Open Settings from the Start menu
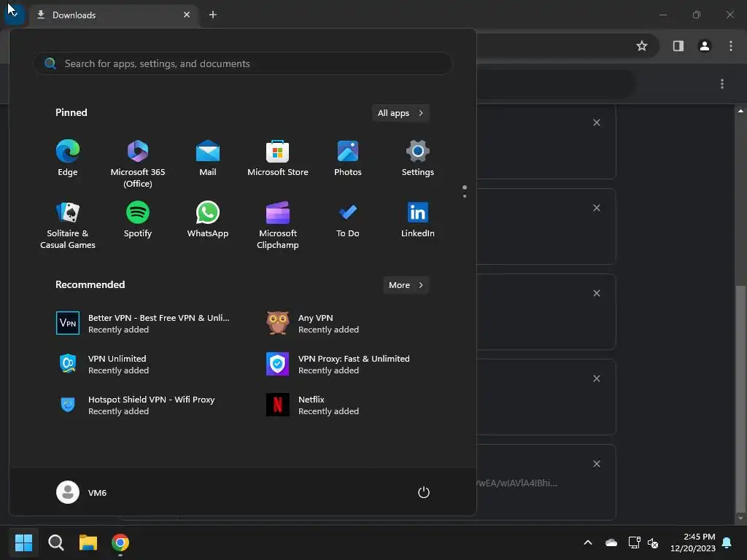 point(418,158)
